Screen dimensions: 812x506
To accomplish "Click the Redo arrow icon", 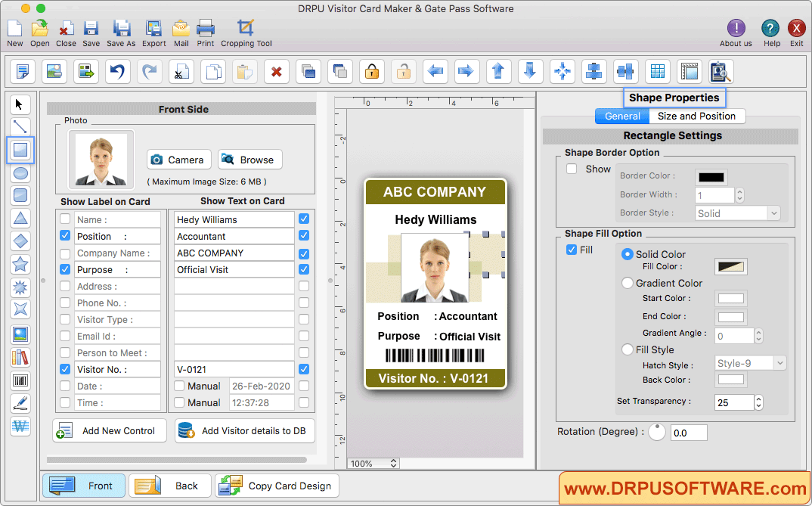I will tap(150, 71).
